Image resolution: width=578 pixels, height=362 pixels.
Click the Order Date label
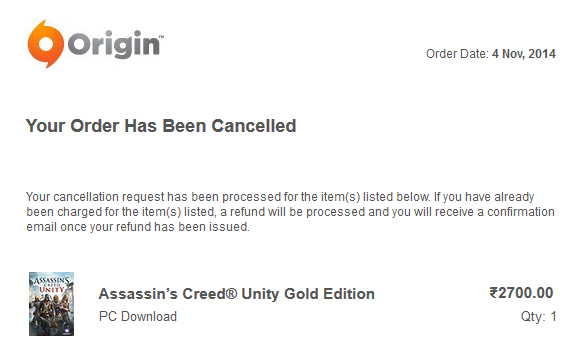457,54
